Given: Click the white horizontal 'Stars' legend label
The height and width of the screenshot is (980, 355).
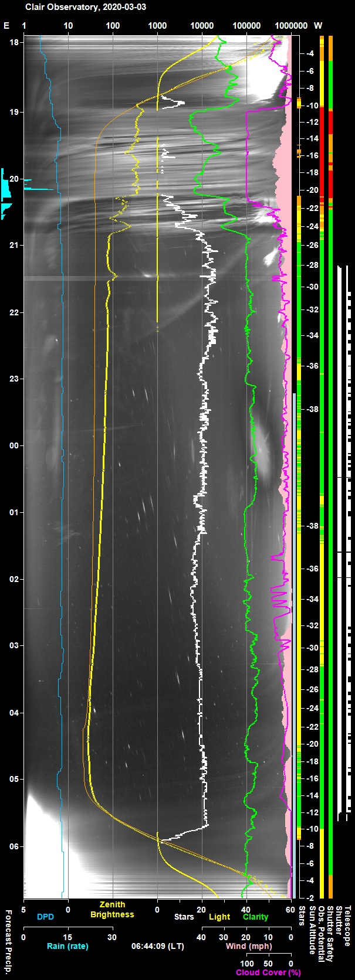Looking at the screenshot, I should 184,917.
